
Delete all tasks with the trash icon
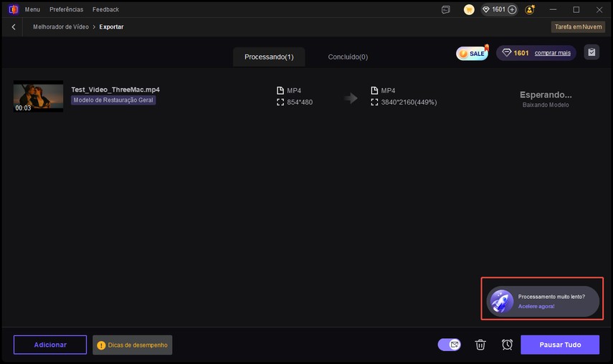[480, 345]
